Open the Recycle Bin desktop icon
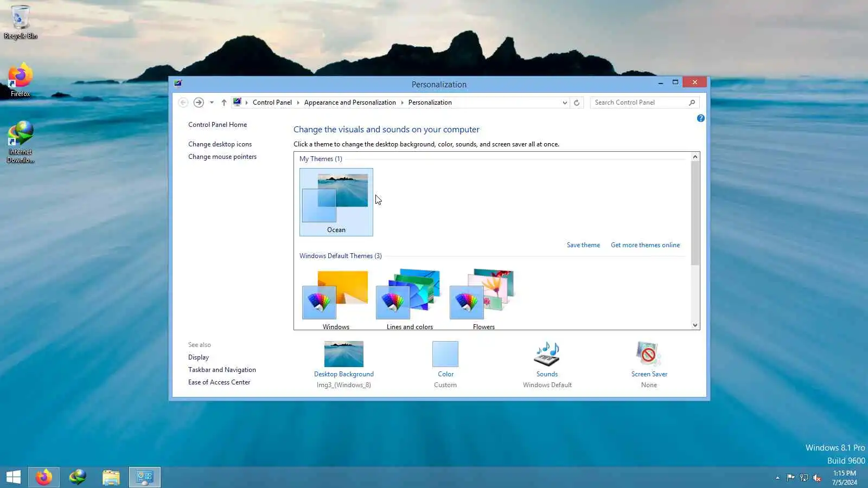Image resolution: width=868 pixels, height=488 pixels. [x=21, y=22]
